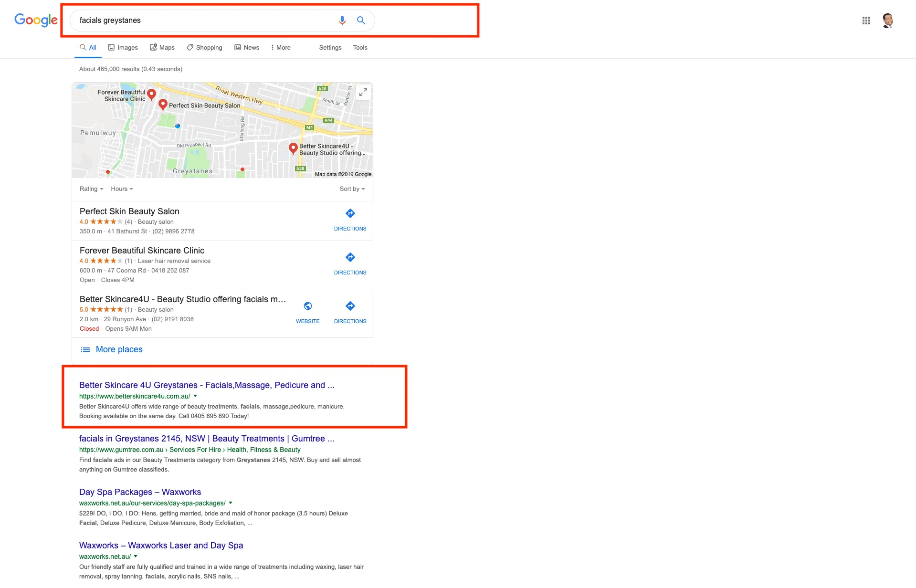The image size is (916, 588).
Task: Click the Forever Beautiful Skincare Clinic map pin
Action: pos(151,94)
